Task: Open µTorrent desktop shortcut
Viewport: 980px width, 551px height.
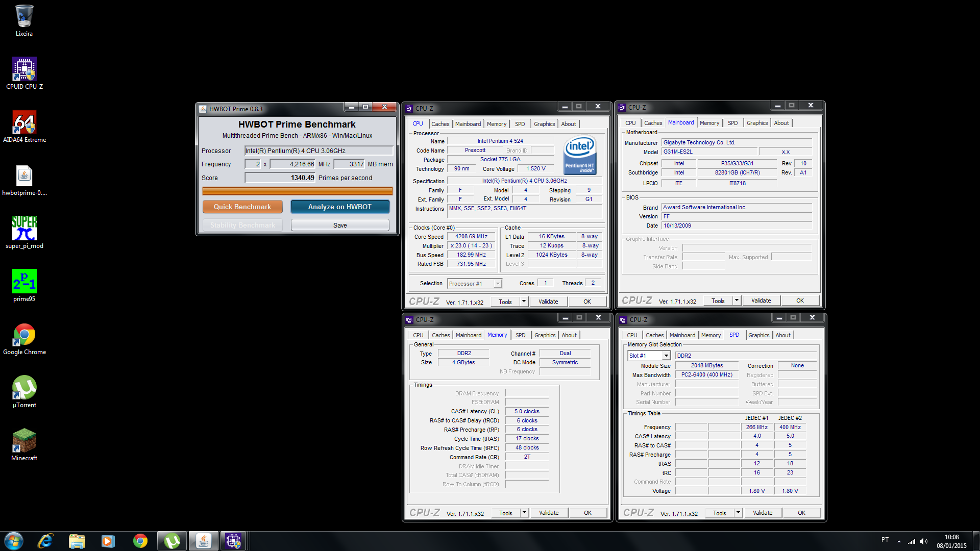Action: (x=24, y=392)
